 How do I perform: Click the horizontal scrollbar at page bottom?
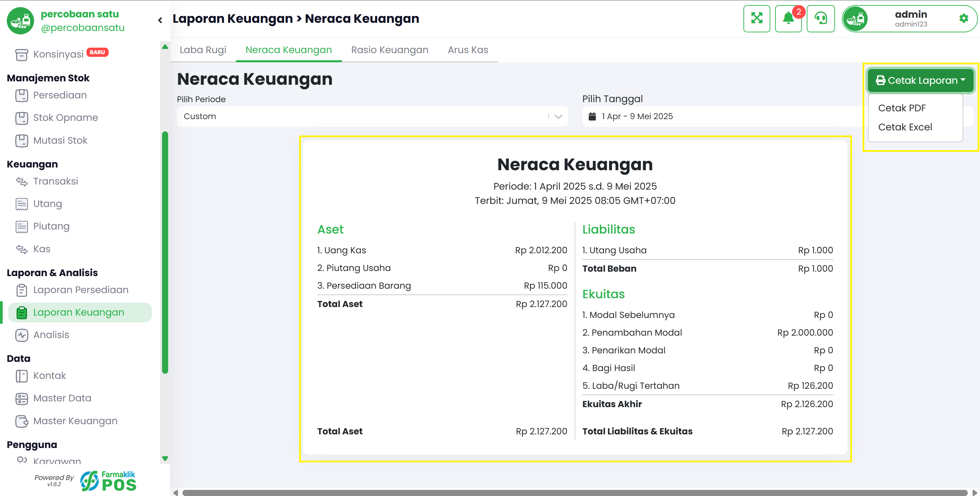pyautogui.click(x=575, y=493)
